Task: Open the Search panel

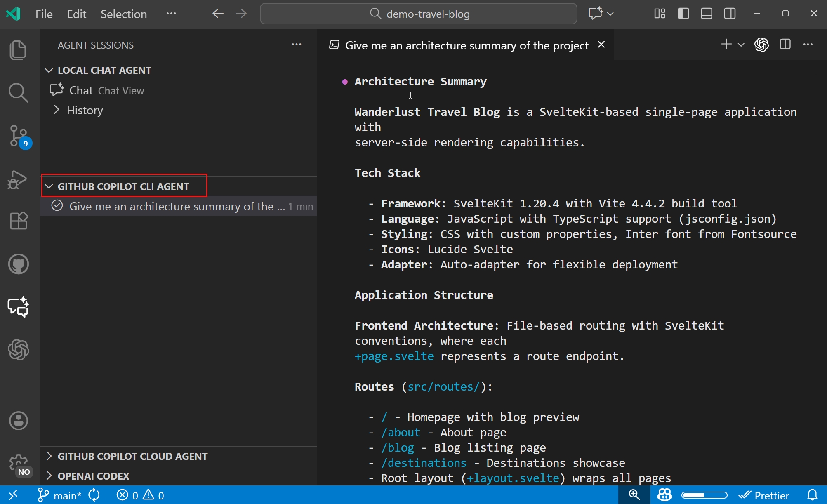Action: 18,92
